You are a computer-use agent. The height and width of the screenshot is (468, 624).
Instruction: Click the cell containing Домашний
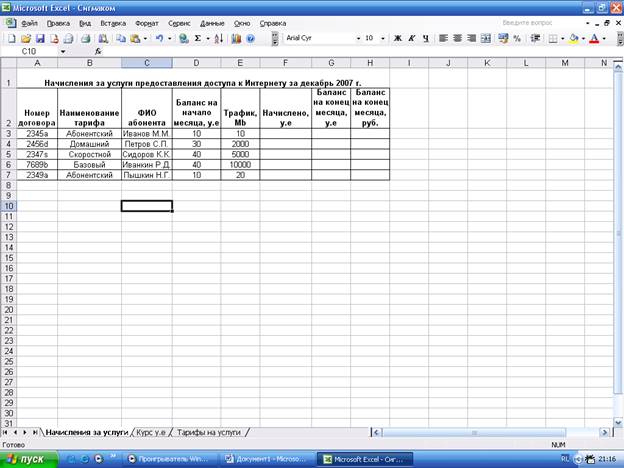click(x=90, y=144)
